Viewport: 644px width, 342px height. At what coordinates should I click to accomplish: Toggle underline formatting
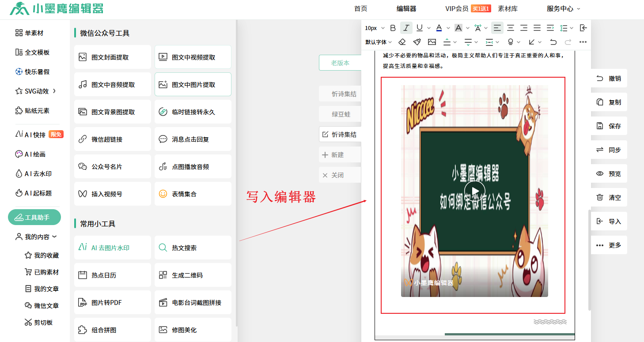tap(419, 28)
